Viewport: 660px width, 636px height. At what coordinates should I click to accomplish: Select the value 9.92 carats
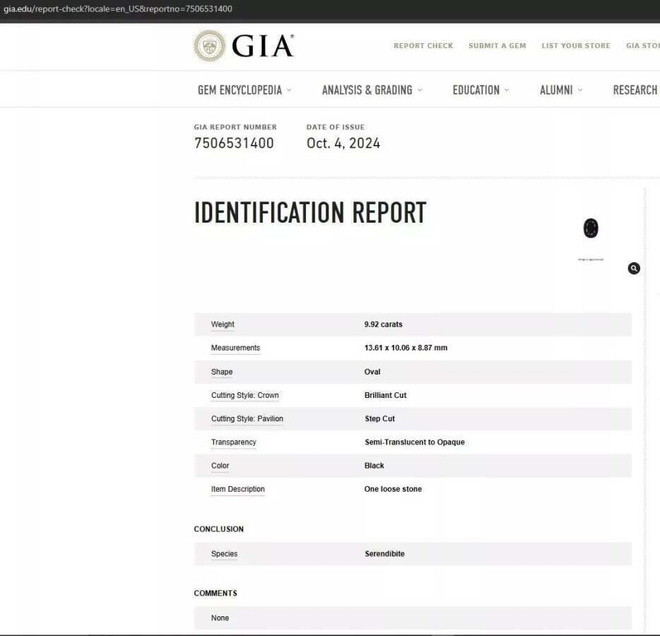tap(383, 324)
